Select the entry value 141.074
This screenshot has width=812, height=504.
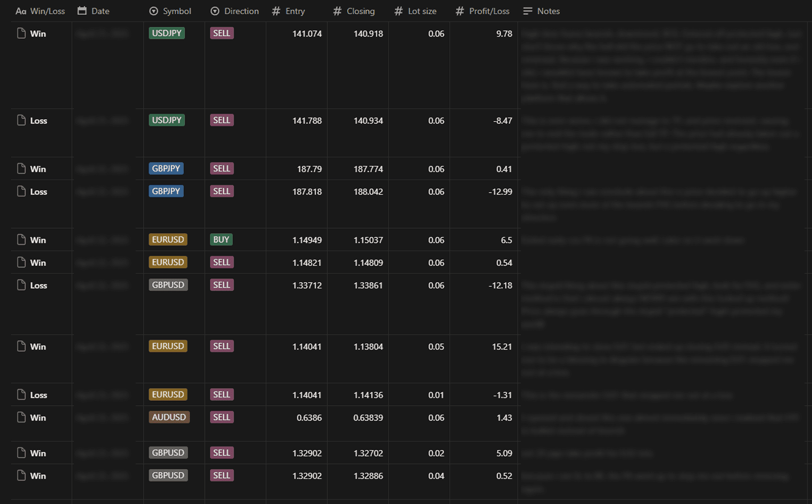(307, 34)
